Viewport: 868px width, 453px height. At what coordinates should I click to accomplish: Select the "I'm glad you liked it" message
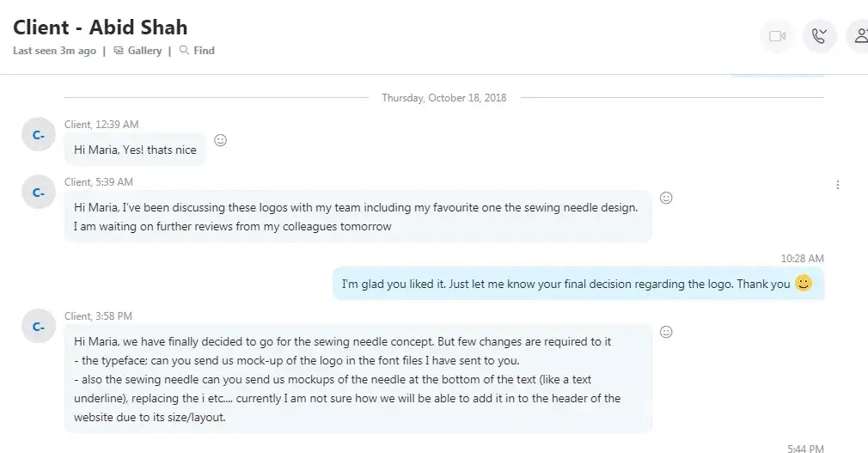565,284
